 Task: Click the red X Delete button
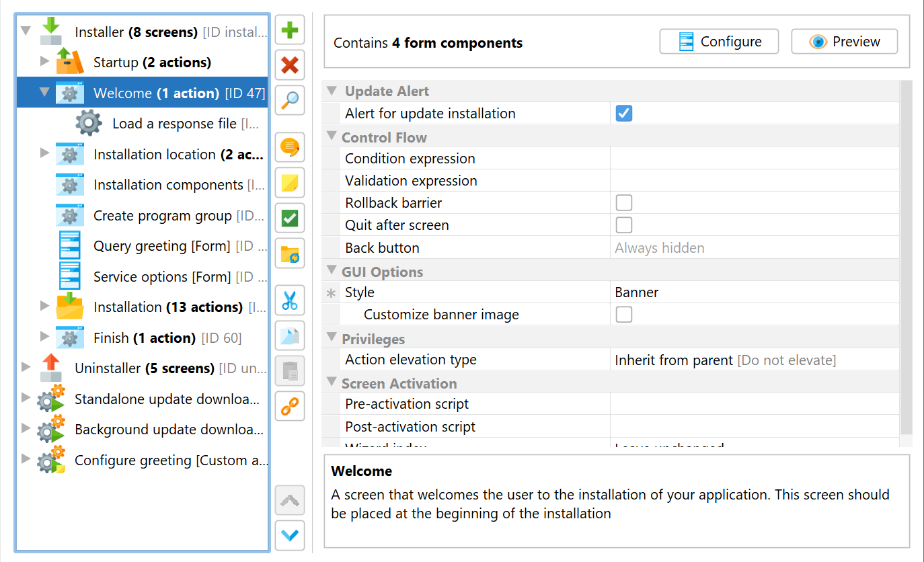point(290,65)
